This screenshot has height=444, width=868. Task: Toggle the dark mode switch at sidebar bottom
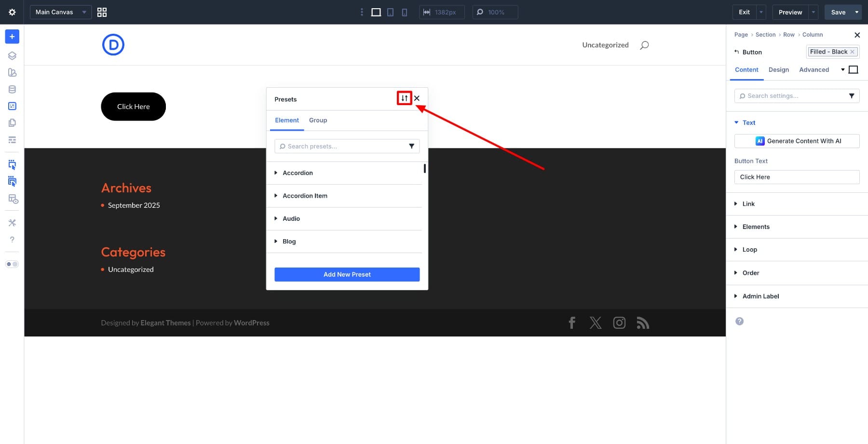point(12,264)
